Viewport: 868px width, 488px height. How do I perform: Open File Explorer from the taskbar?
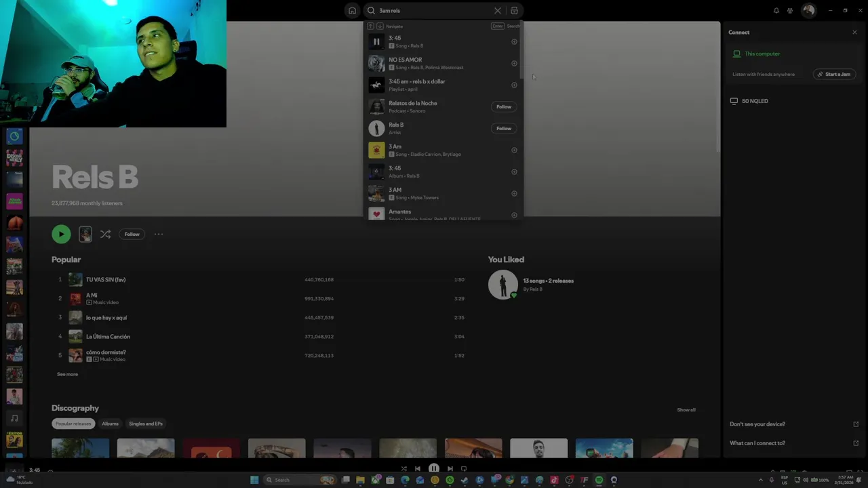point(360,480)
